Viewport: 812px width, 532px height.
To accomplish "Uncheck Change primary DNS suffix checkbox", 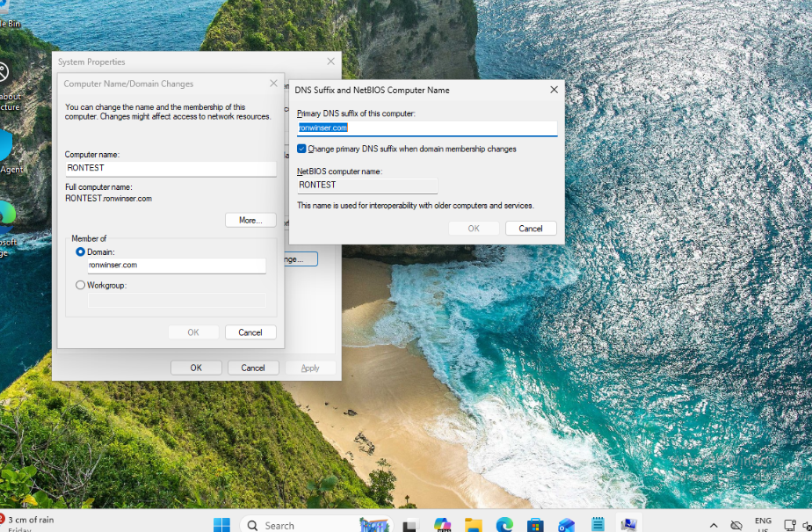I will (x=302, y=149).
